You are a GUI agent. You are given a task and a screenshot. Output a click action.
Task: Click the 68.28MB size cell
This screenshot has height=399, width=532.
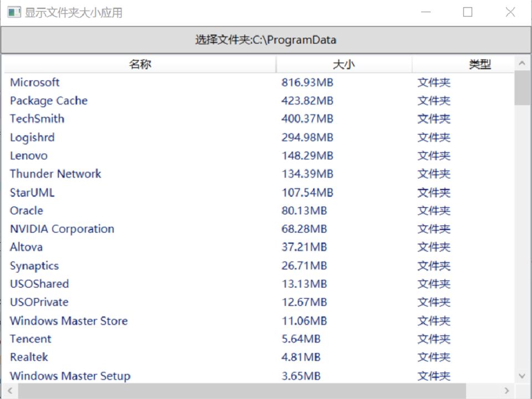(304, 229)
